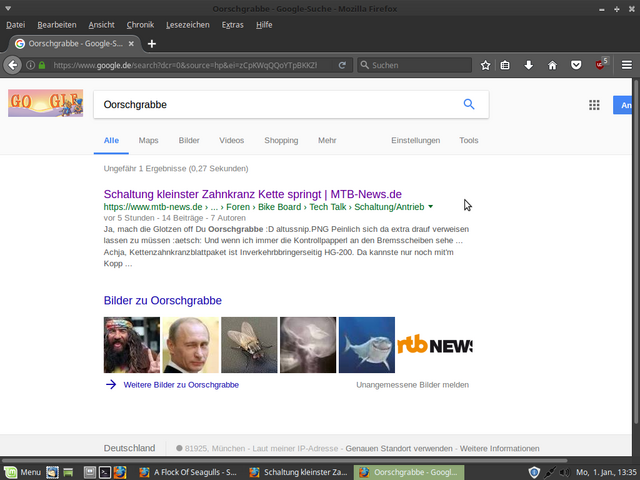Launch Firefox from the panel launcher
This screenshot has height=480, width=640.
[120, 472]
